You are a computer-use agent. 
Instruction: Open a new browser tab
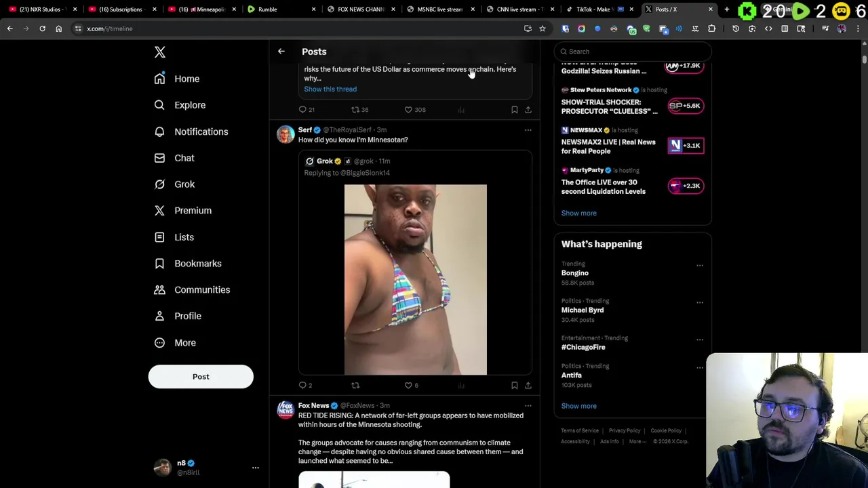tap(726, 9)
